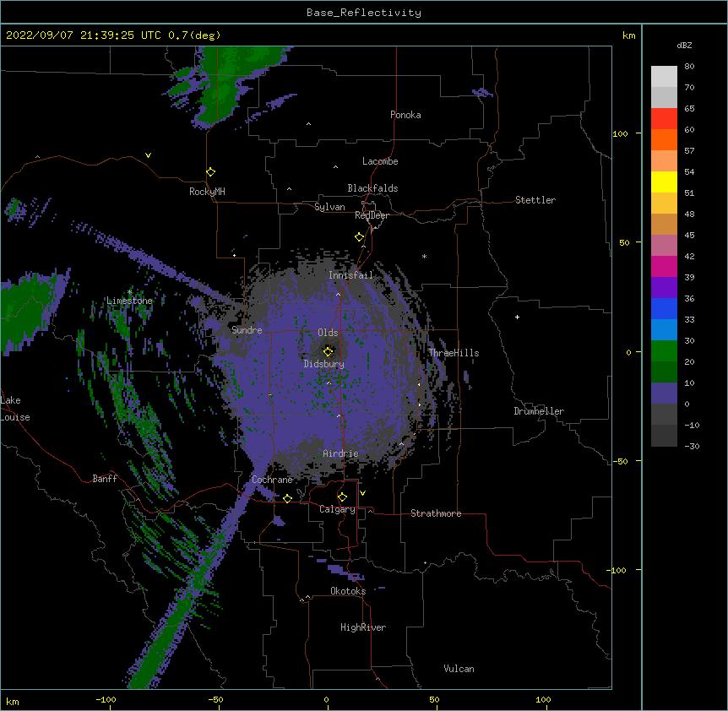Image resolution: width=728 pixels, height=711 pixels.
Task: Select the Innisfail city label
Action: [350, 275]
